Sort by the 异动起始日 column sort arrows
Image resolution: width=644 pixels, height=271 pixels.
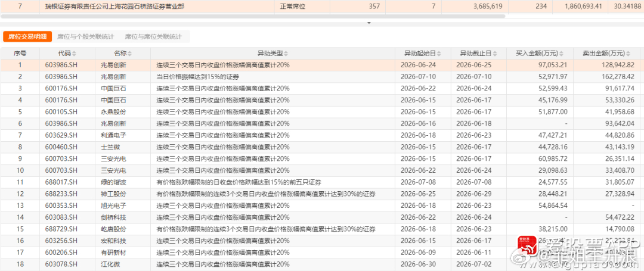(439, 54)
